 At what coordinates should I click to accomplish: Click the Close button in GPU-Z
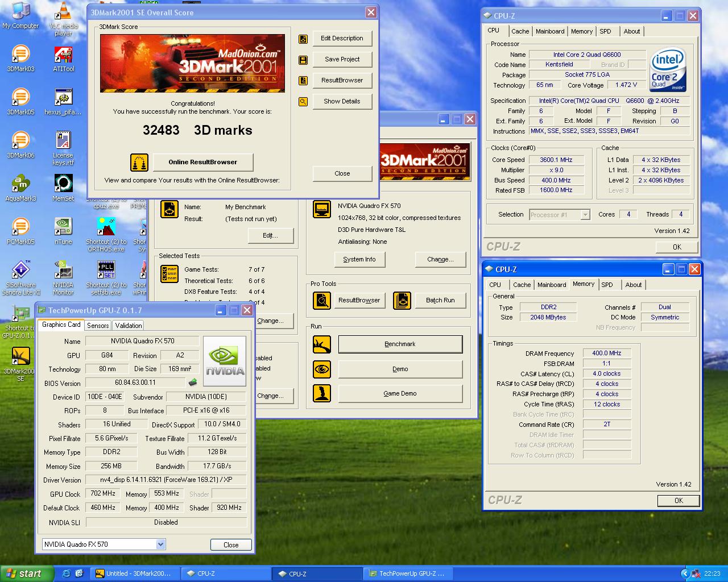231,544
